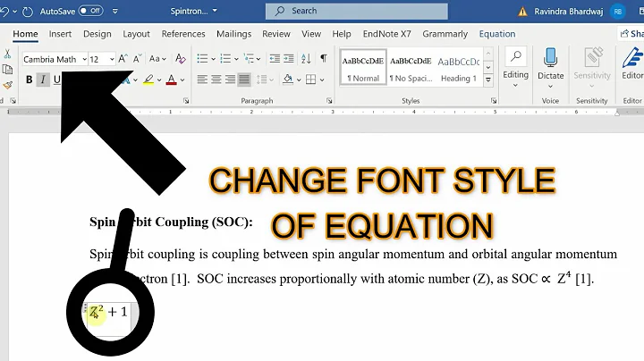This screenshot has width=644, height=361.
Task: Select the Format Painter brush icon
Action: click(7, 85)
